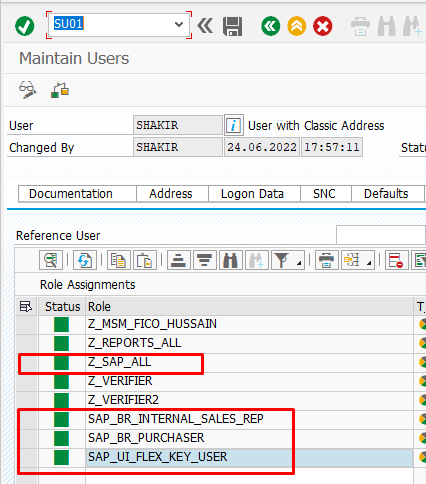The height and width of the screenshot is (484, 426).
Task: Click the Save floppy disk icon
Action: tap(232, 26)
